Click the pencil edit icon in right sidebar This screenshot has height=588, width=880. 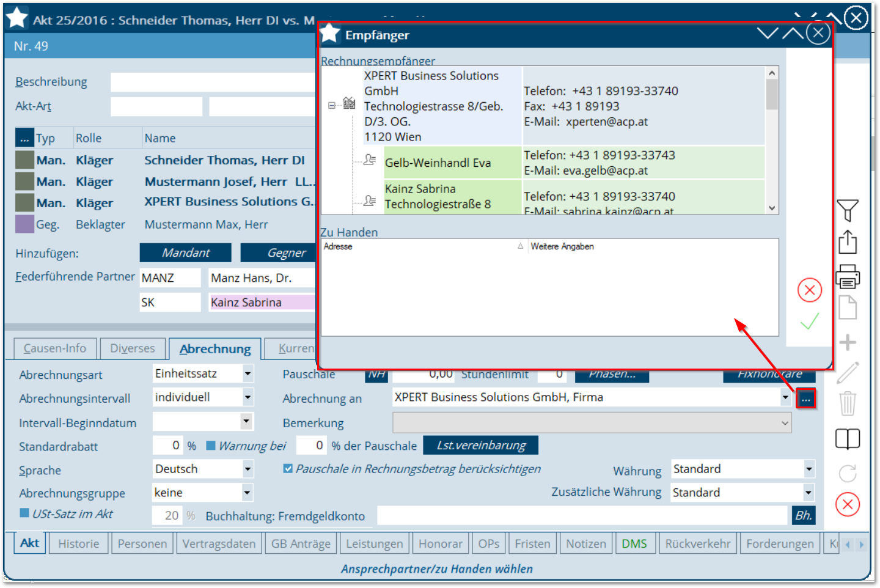tap(848, 372)
